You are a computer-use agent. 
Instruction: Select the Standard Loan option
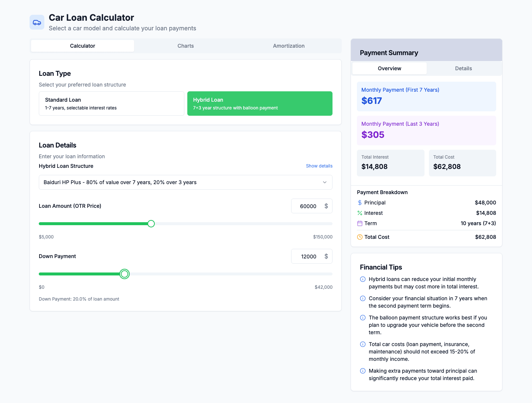coord(112,104)
